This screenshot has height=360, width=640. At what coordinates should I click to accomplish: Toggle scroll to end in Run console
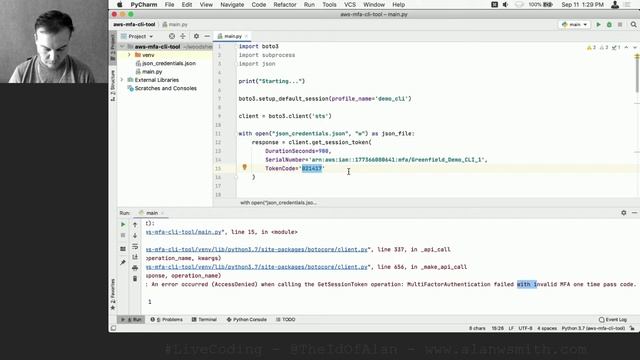[135, 257]
